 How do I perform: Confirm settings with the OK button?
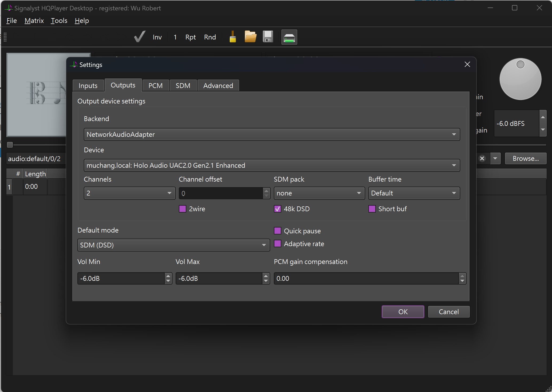[403, 312]
